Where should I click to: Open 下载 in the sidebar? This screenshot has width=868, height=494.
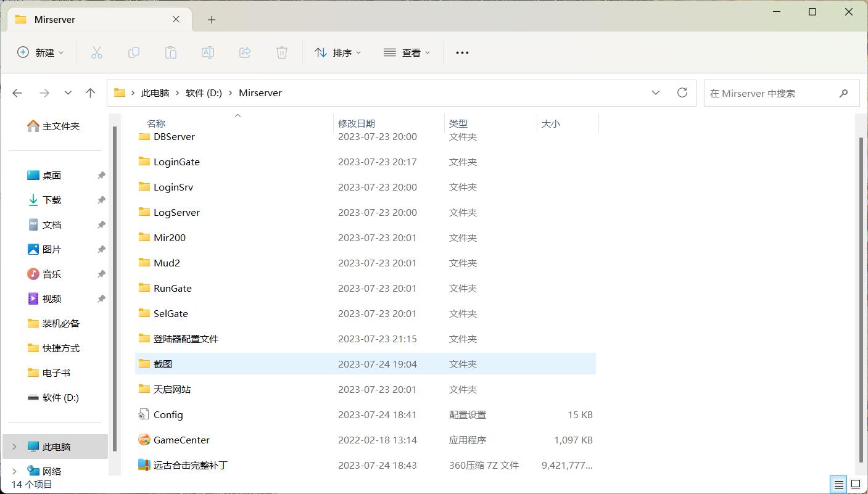point(52,200)
